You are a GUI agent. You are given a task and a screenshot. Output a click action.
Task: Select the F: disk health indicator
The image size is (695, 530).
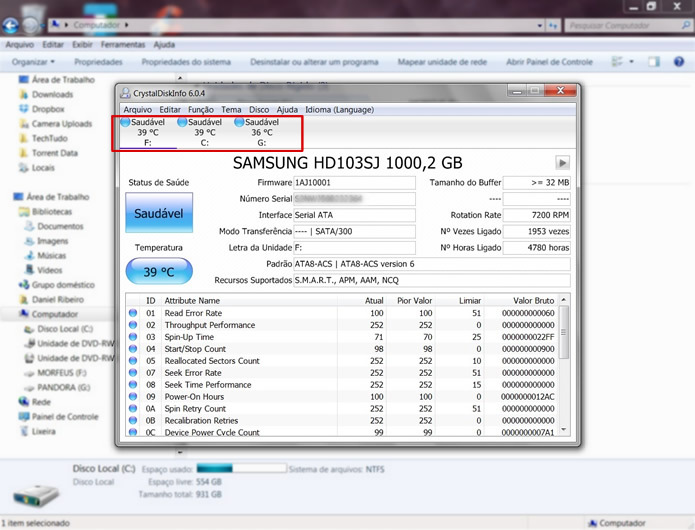click(x=147, y=132)
